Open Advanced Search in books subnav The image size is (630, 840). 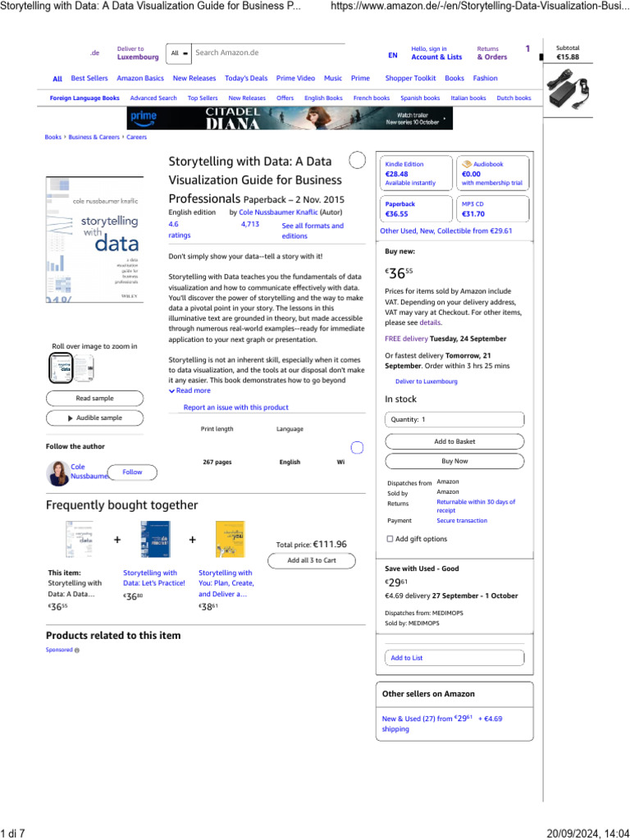[x=153, y=98]
